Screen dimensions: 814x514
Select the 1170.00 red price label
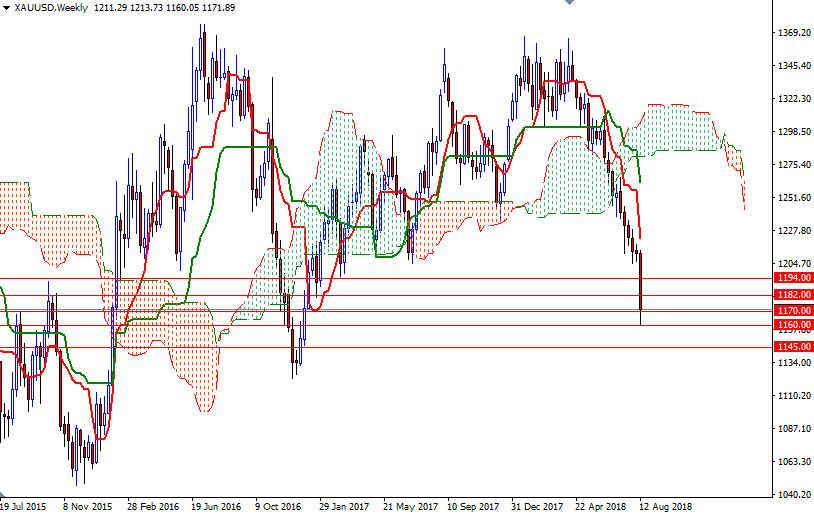coord(792,311)
